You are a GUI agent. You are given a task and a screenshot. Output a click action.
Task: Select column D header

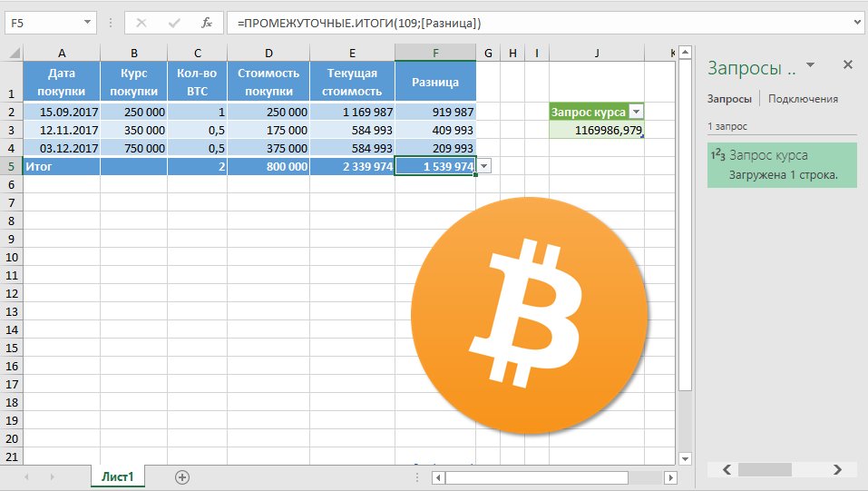268,54
